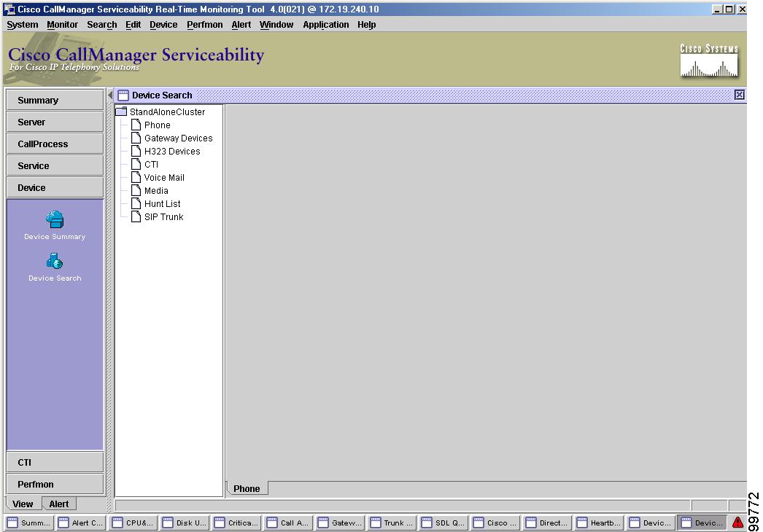The height and width of the screenshot is (532, 763).
Task: Switch to Disk U... window in bottom bar
Action: (x=185, y=523)
